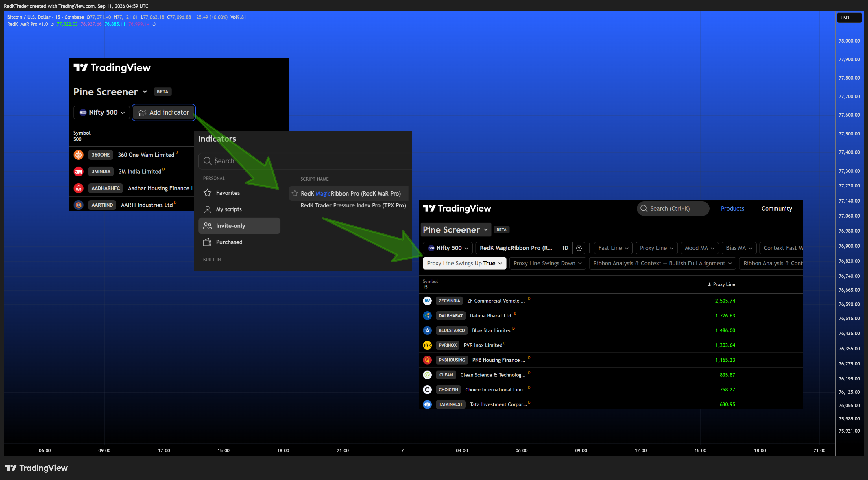Open the Fast Line filter dropdown
Viewport: 868px width, 480px height.
[x=613, y=248]
